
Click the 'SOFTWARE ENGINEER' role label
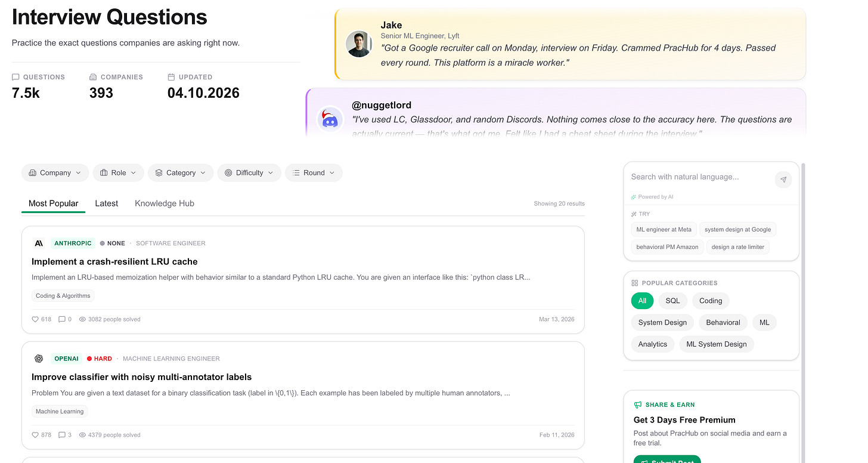[x=170, y=243]
